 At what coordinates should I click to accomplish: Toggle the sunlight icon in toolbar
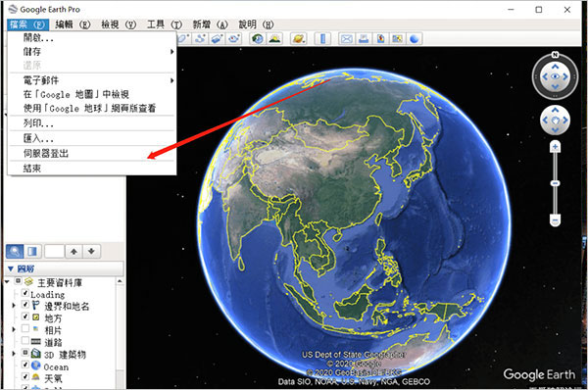[274, 38]
